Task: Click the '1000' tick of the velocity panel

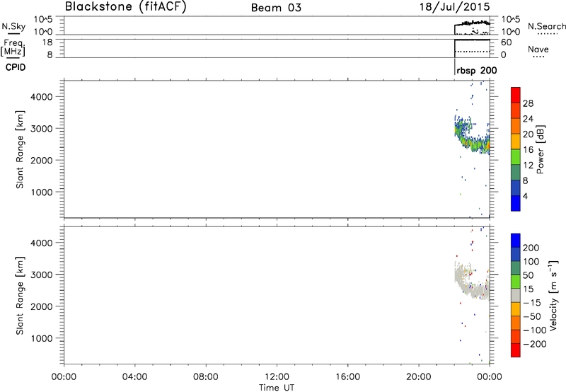Action: click(42, 338)
